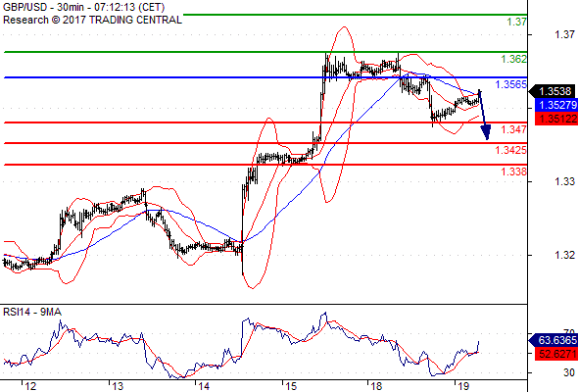Click the blue 1.3565 pivot label
This screenshot has height=392, width=578.
(x=511, y=84)
